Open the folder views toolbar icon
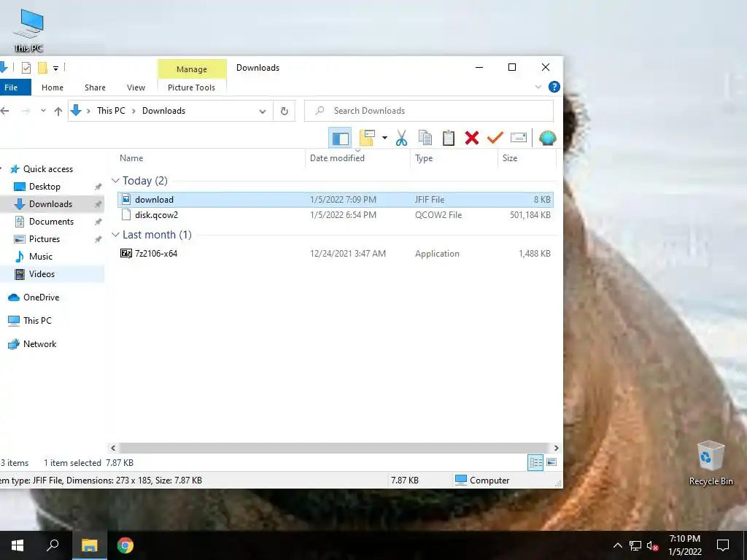The width and height of the screenshot is (747, 560). click(368, 138)
